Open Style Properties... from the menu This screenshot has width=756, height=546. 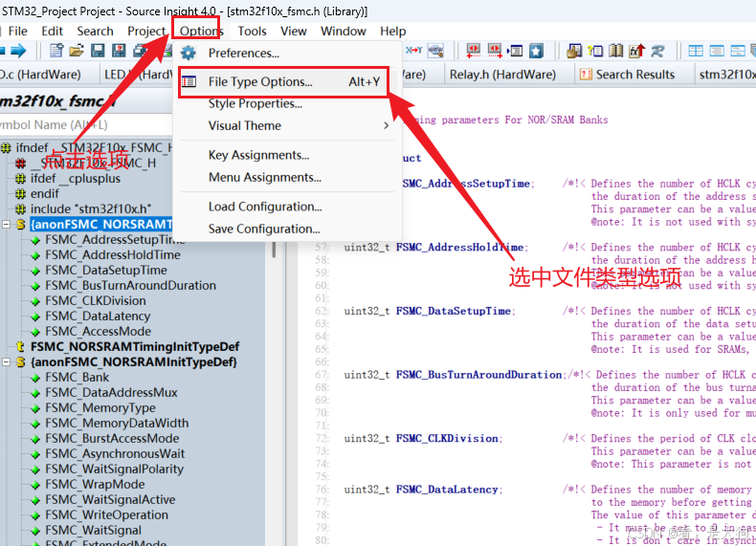pos(288,103)
